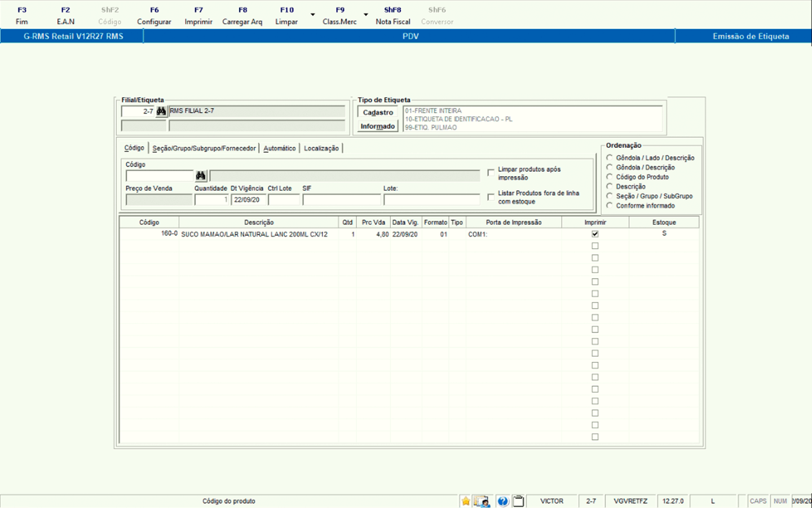Check 'Listar Produtos fora de linha com estoque'
Screen dimensions: 812x508
[491, 197]
